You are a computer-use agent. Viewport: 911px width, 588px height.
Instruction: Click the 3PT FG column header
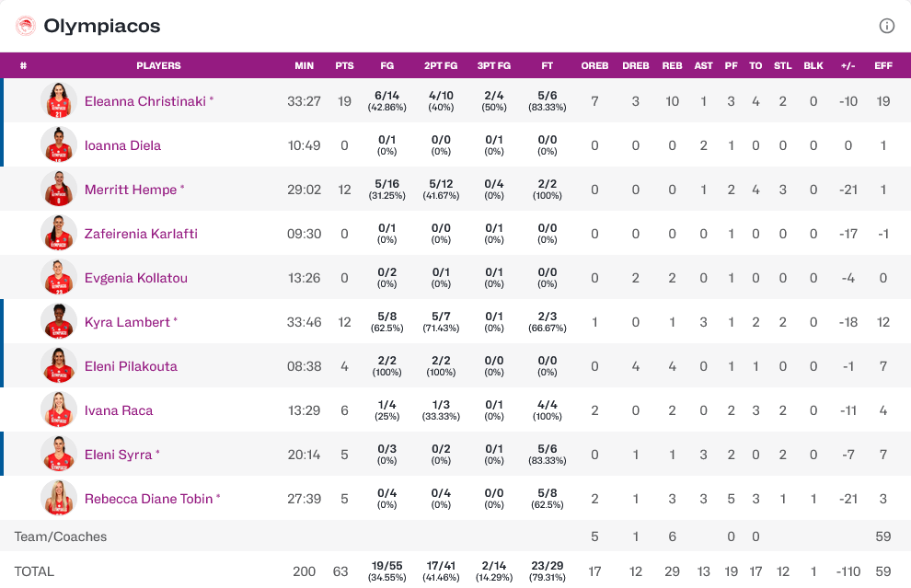(x=494, y=65)
